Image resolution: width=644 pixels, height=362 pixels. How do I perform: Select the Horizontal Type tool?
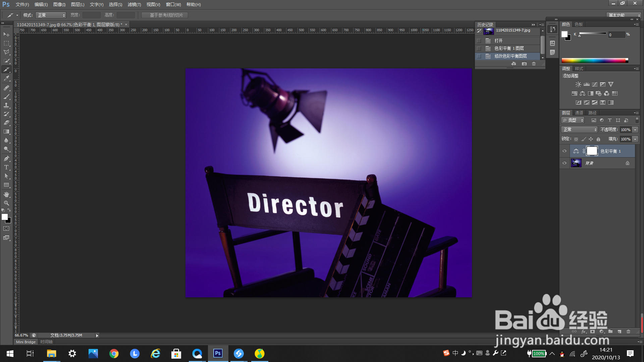click(x=6, y=167)
